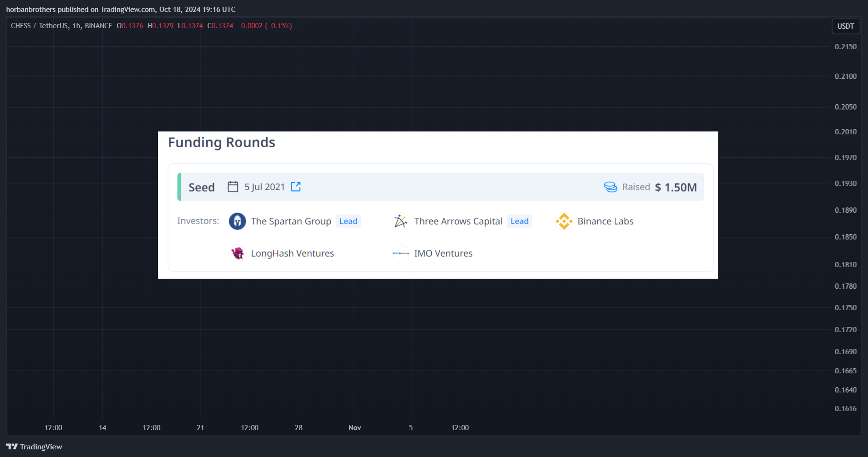Click the 0.1930 price axis label
The image size is (868, 457).
tap(846, 184)
